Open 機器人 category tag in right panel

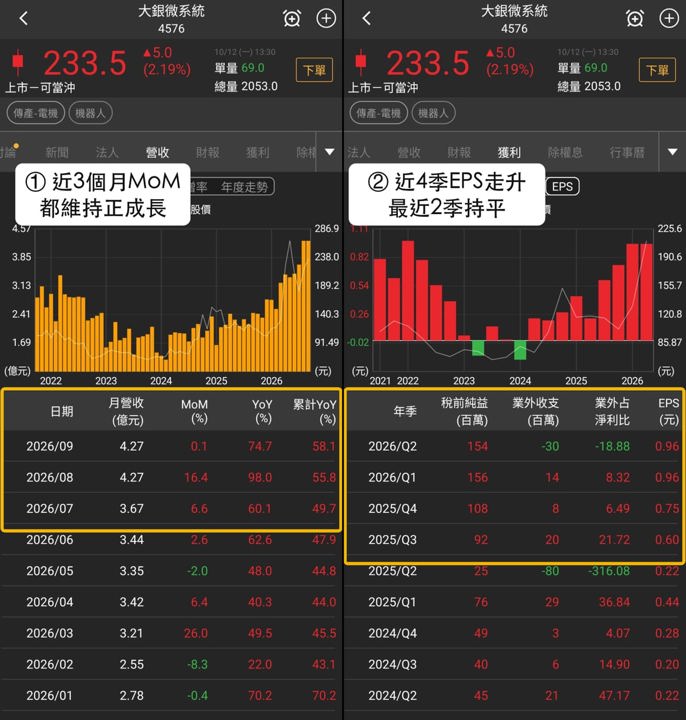point(433,113)
